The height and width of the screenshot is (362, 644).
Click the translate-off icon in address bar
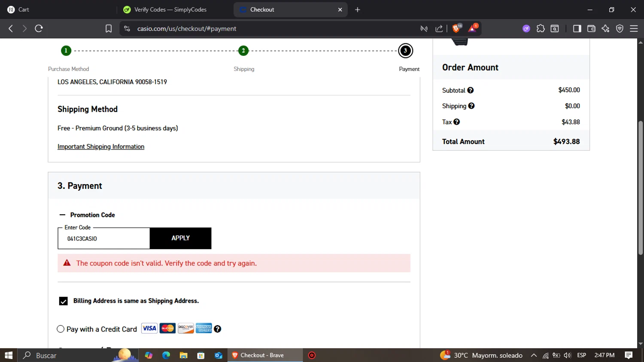(x=424, y=28)
